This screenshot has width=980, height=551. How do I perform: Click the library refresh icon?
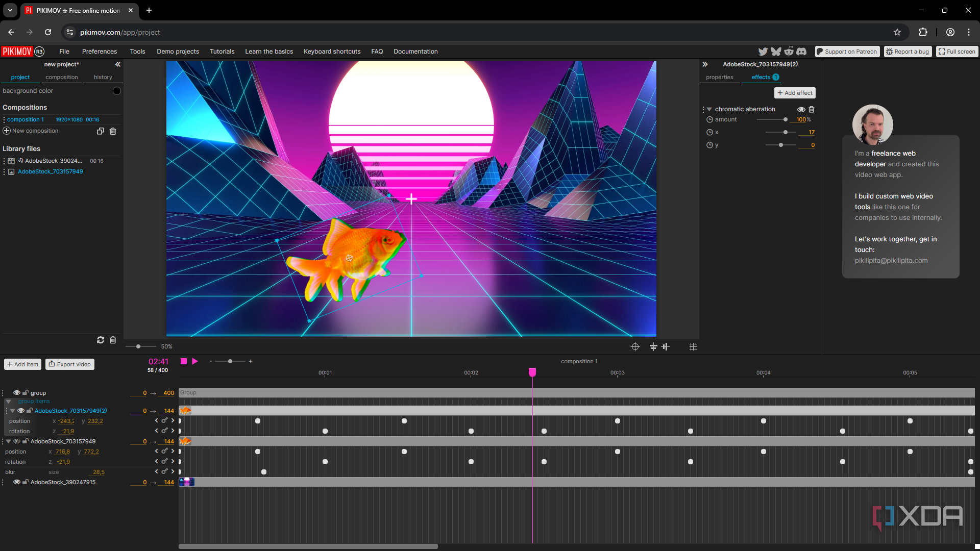coord(101,340)
